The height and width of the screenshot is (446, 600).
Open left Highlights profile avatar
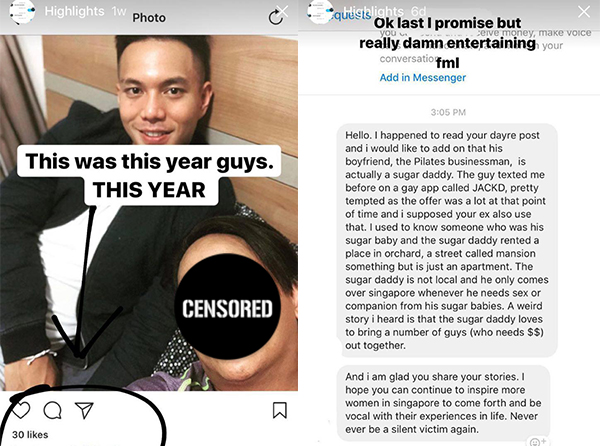[x=22, y=12]
